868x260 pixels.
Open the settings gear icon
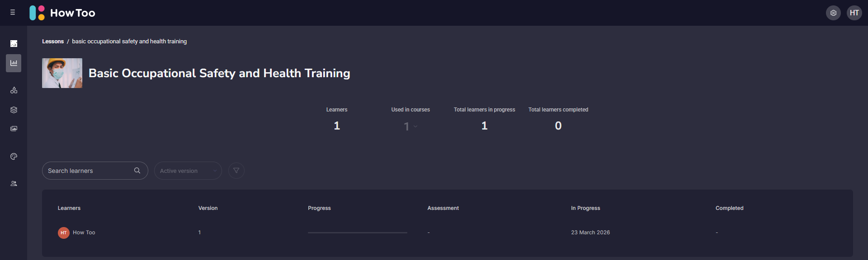(833, 13)
